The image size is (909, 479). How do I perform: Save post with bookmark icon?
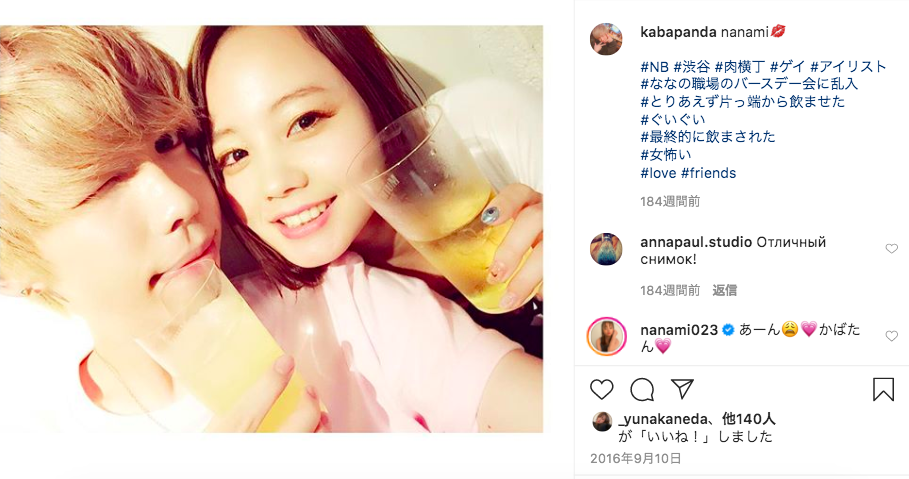[883, 389]
